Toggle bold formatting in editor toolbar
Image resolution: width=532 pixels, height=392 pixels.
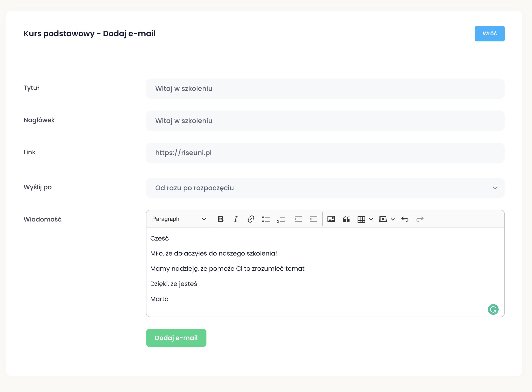(x=221, y=219)
